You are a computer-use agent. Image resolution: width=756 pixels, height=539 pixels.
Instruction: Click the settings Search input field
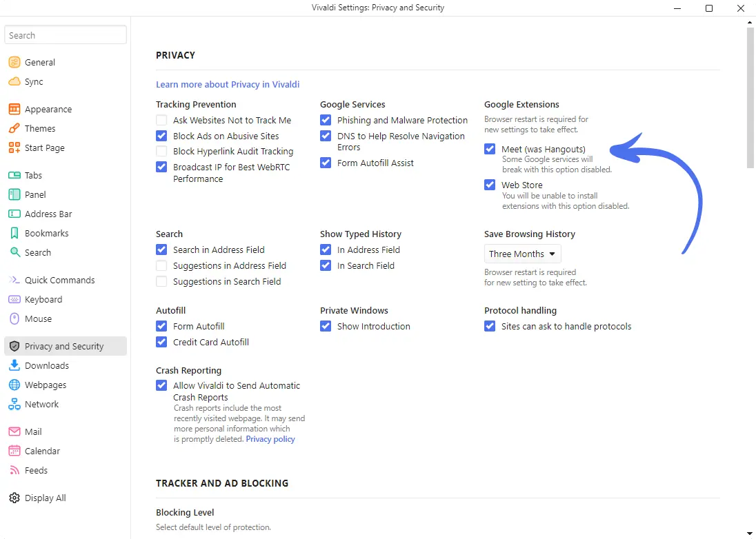point(66,35)
